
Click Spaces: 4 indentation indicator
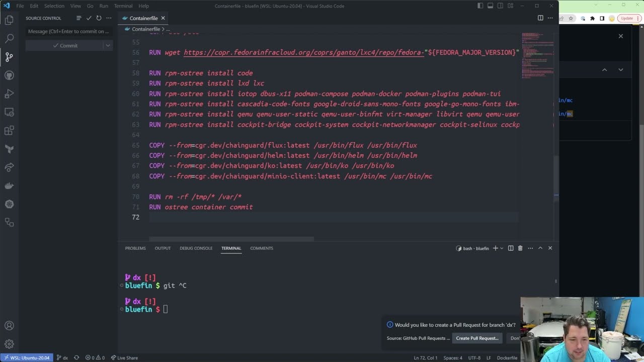click(x=453, y=357)
